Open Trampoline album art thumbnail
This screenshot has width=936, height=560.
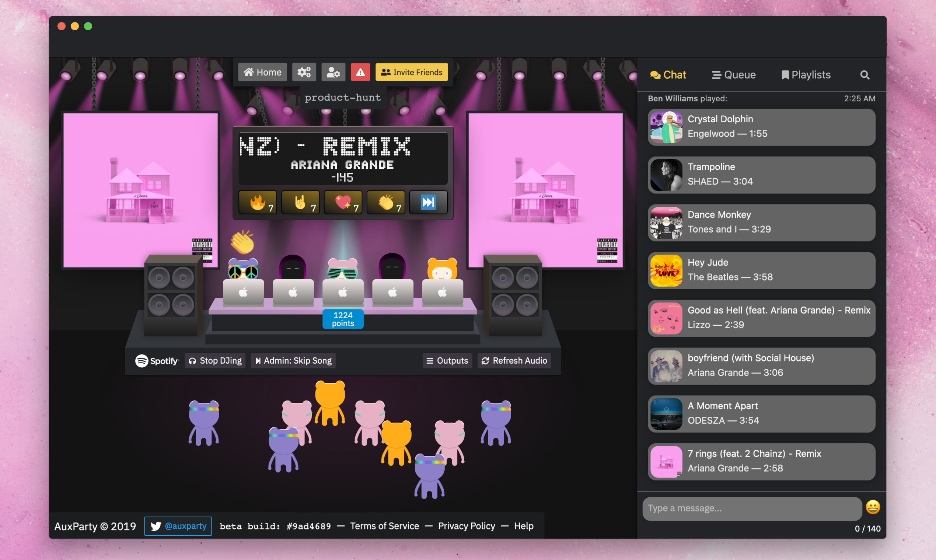[667, 175]
